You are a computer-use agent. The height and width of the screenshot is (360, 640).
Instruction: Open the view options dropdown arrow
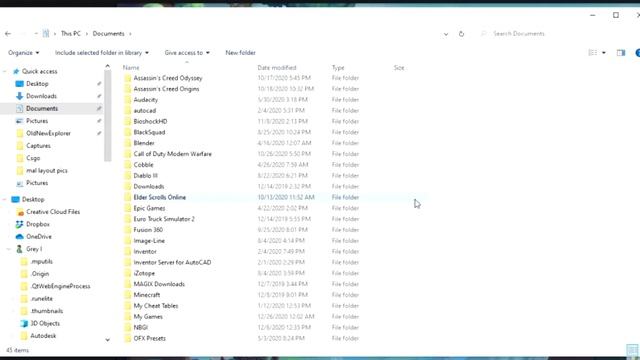[604, 53]
